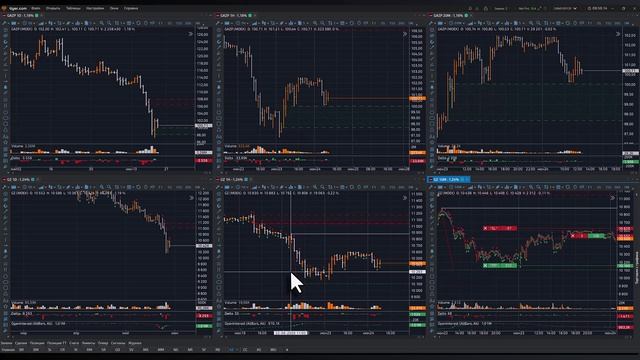Click zoom-in magnifier in GZ 10M toolbar

pos(530,187)
